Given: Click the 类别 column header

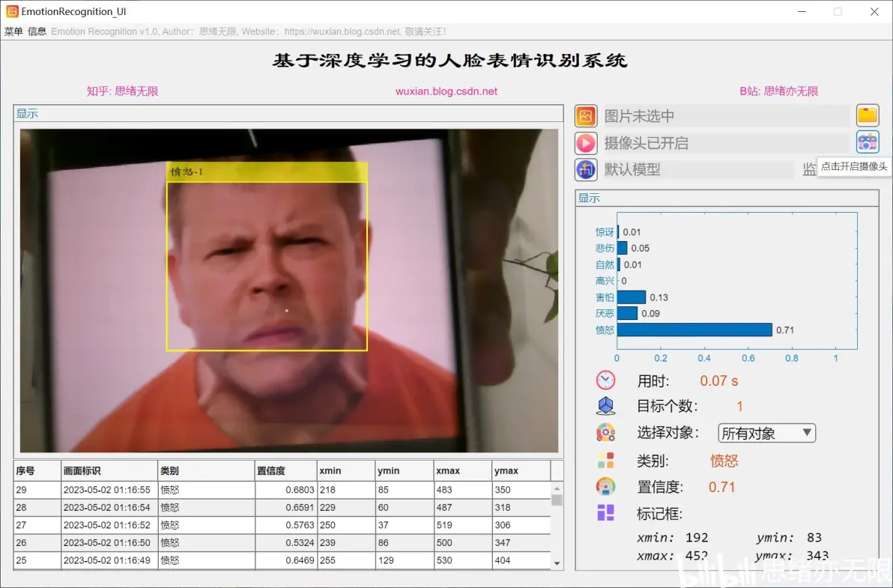Looking at the screenshot, I should pos(206,470).
